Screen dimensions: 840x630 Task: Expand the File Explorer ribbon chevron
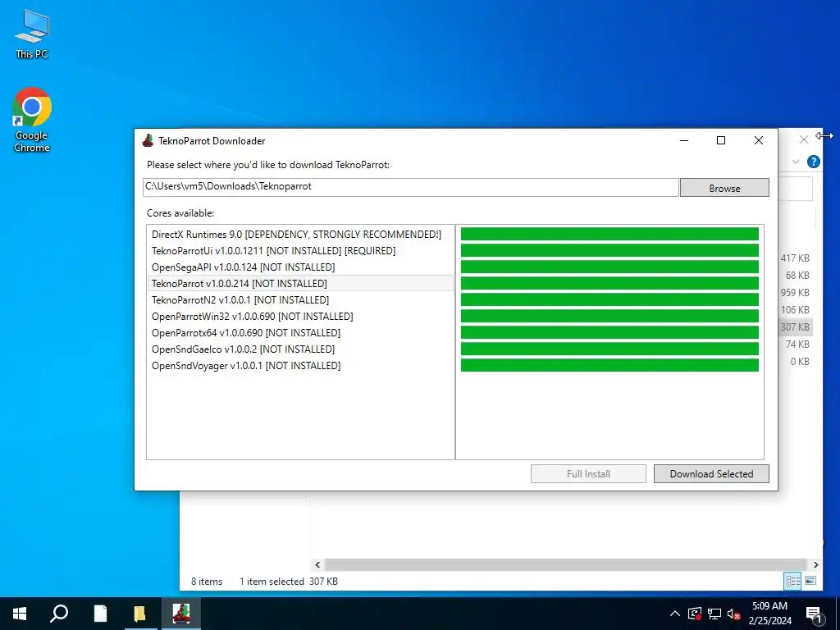[x=796, y=162]
